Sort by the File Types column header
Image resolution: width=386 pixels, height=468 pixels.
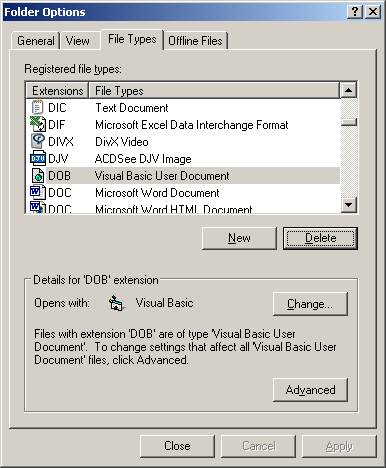[x=214, y=91]
